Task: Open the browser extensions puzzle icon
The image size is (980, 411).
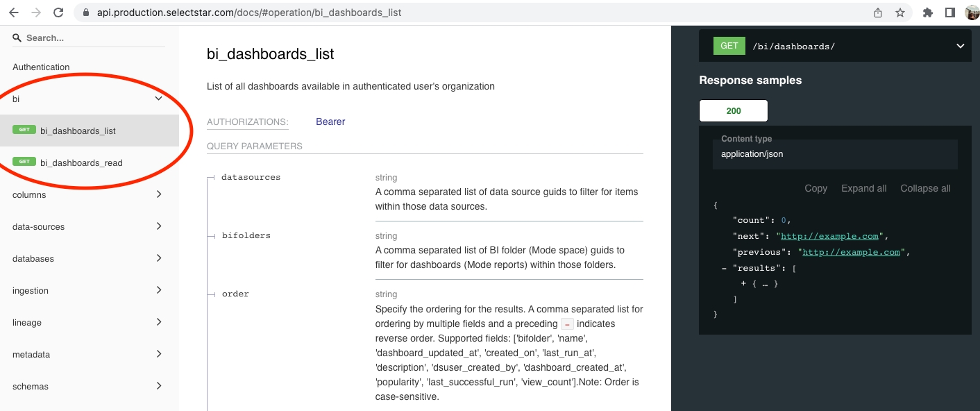Action: (928, 12)
